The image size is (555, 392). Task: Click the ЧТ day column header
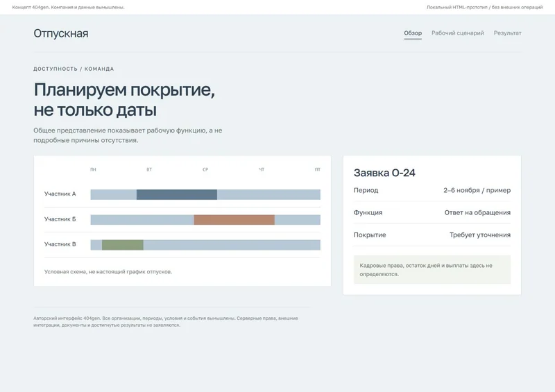262,169
